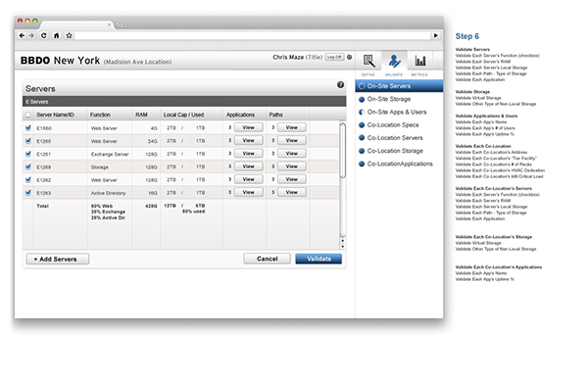Click the Log Off button
The height and width of the screenshot is (380, 588).
334,57
